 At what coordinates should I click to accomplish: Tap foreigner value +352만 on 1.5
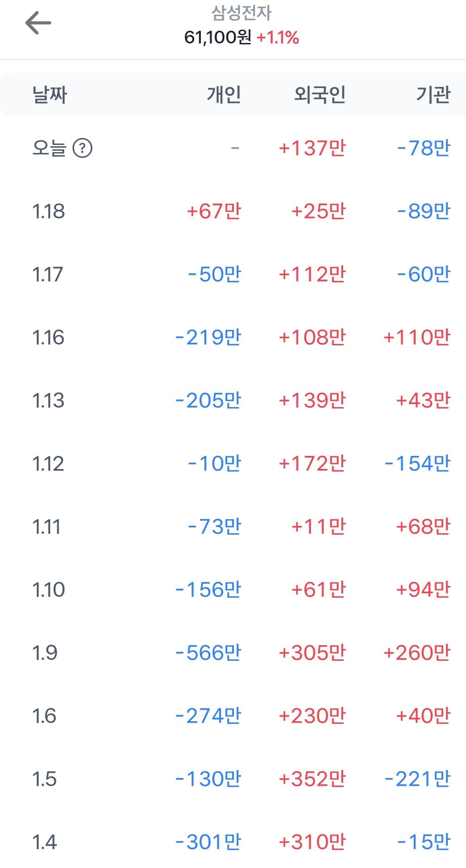pyautogui.click(x=312, y=779)
